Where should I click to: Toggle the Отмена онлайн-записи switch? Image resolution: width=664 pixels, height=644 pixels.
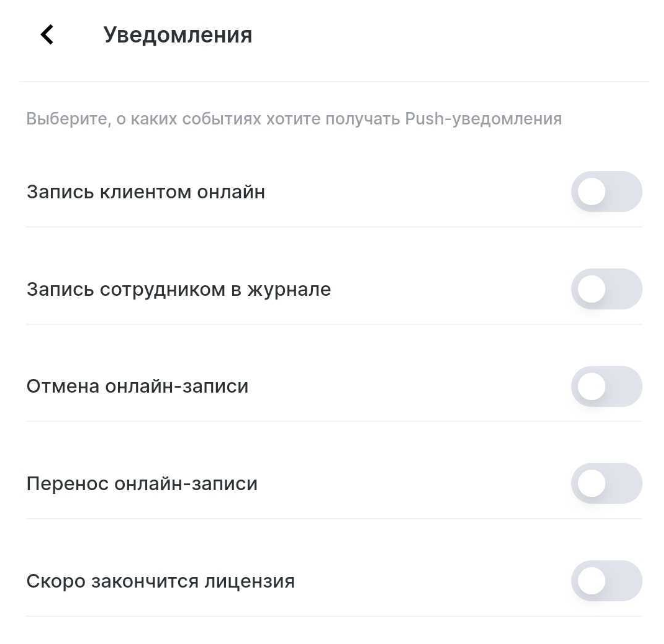coord(606,386)
